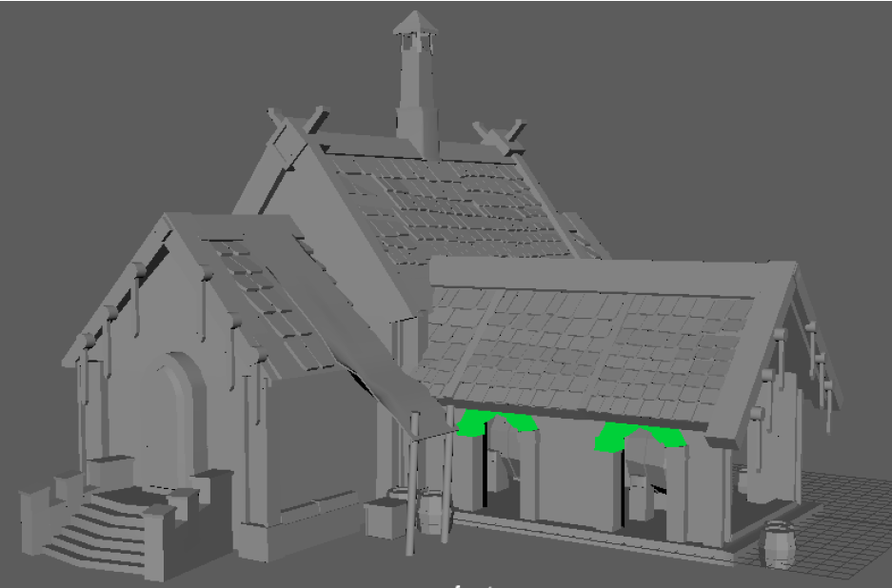Select the front stone staircase steps
892x588 pixels.
(95, 535)
